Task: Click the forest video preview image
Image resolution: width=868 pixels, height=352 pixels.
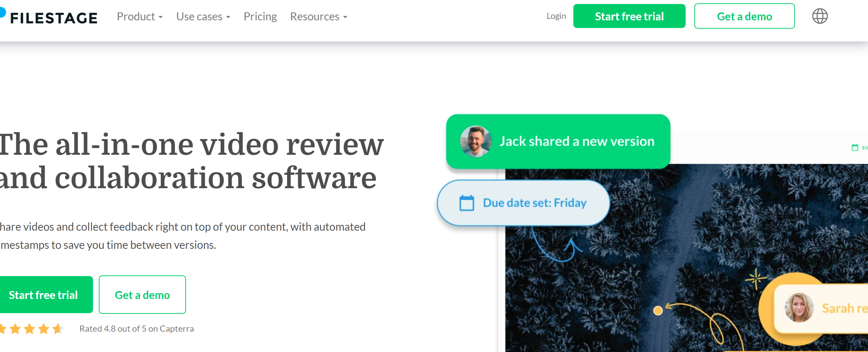Action: pyautogui.click(x=686, y=258)
